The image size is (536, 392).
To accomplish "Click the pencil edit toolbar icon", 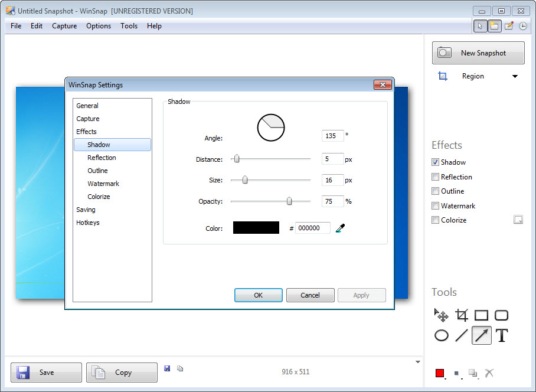I will (x=509, y=26).
